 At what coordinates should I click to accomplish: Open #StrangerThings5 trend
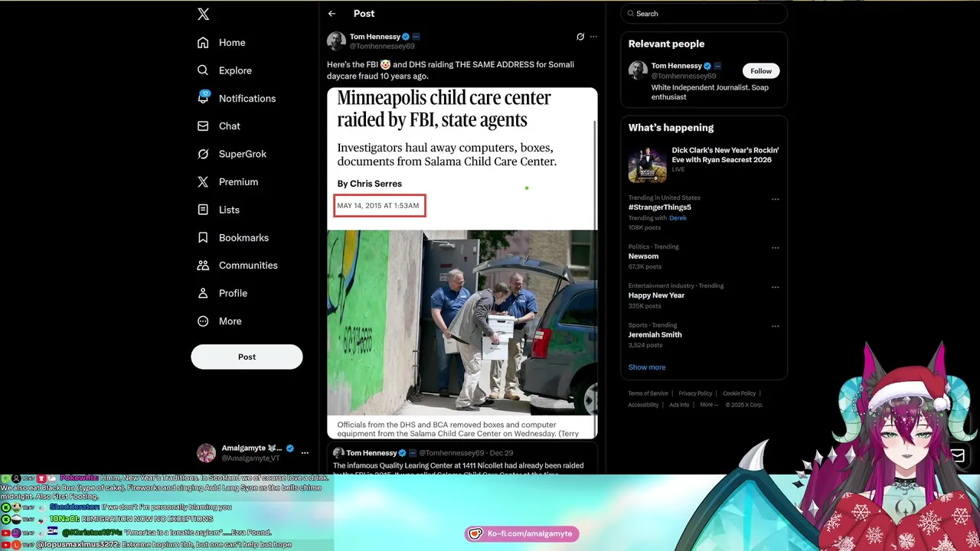(660, 207)
